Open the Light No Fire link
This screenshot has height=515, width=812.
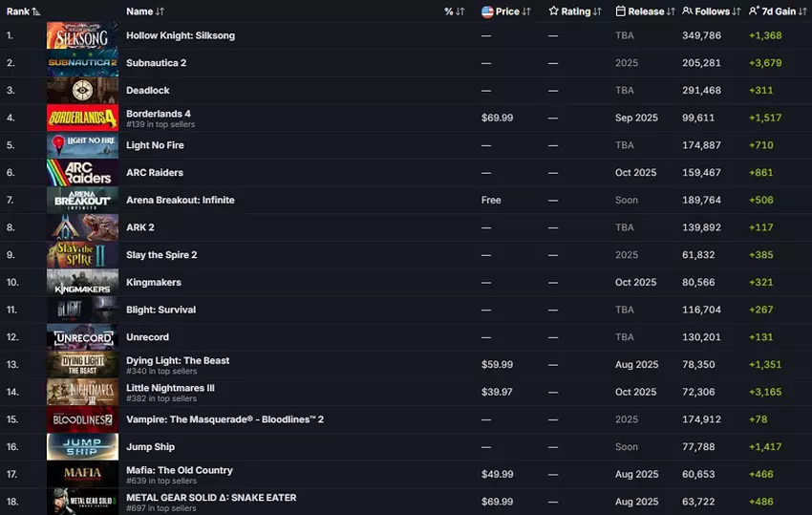(155, 145)
